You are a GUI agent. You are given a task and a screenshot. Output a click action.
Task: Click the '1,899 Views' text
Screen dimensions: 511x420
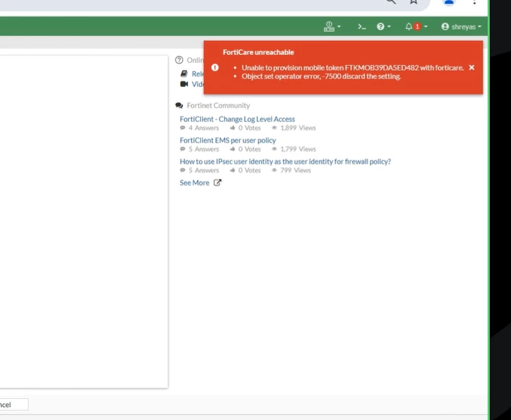coord(298,128)
